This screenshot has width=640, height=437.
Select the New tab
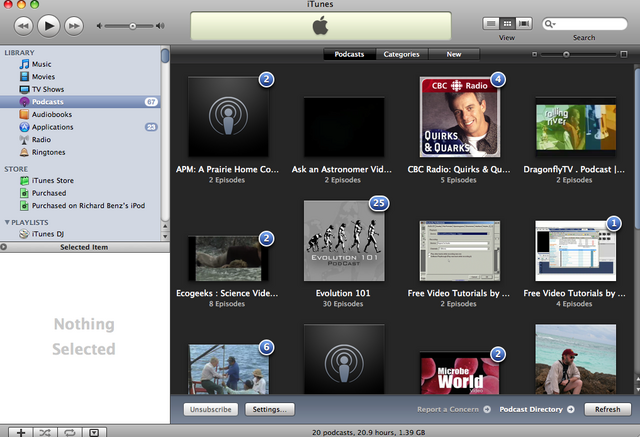(x=454, y=54)
